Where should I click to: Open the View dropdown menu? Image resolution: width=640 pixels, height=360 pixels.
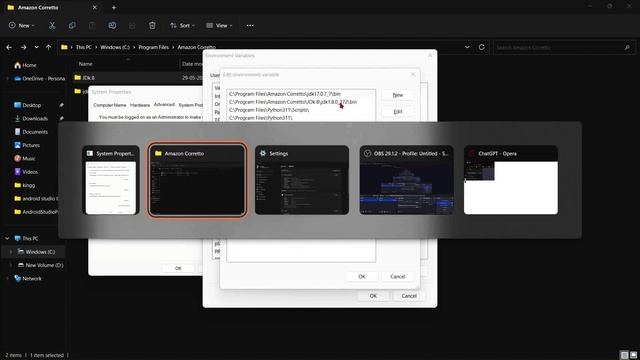tap(219, 25)
